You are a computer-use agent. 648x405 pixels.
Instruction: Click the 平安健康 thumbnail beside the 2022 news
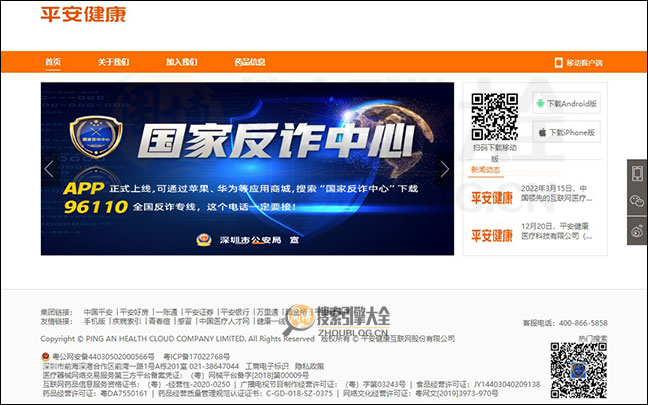point(492,198)
